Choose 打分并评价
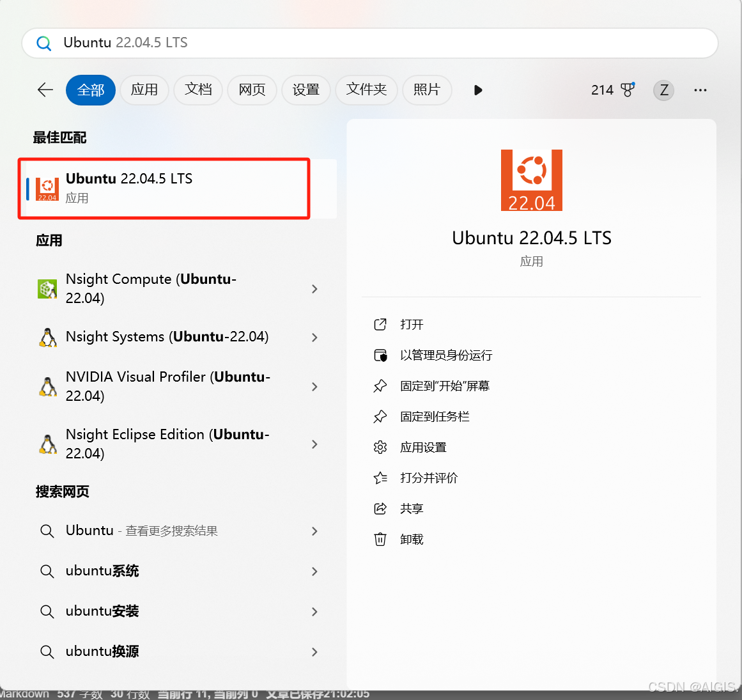 pyautogui.click(x=429, y=478)
